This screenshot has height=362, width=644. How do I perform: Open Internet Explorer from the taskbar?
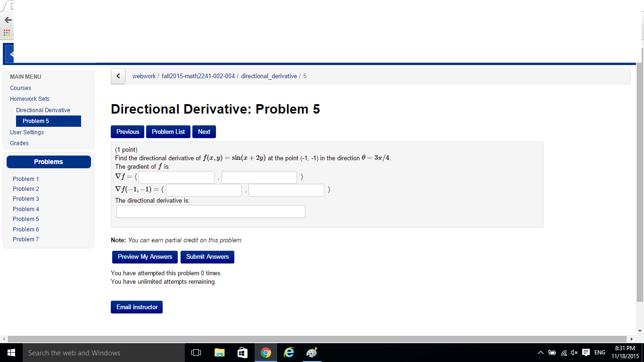[x=289, y=353]
